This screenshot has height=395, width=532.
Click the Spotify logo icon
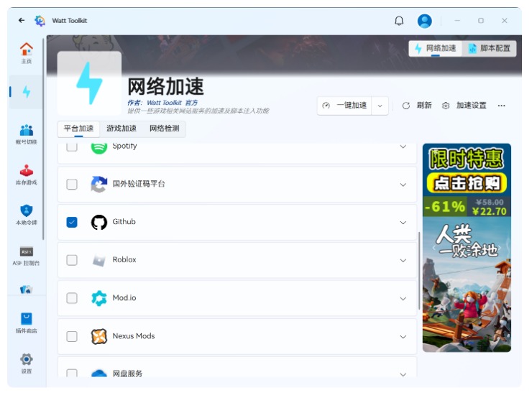point(99,147)
